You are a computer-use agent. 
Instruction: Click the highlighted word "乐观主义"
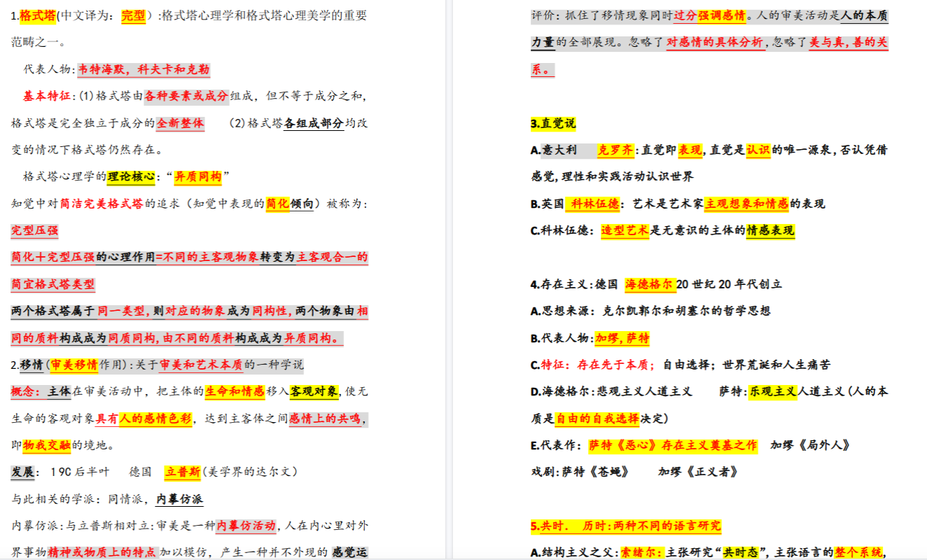point(773,392)
